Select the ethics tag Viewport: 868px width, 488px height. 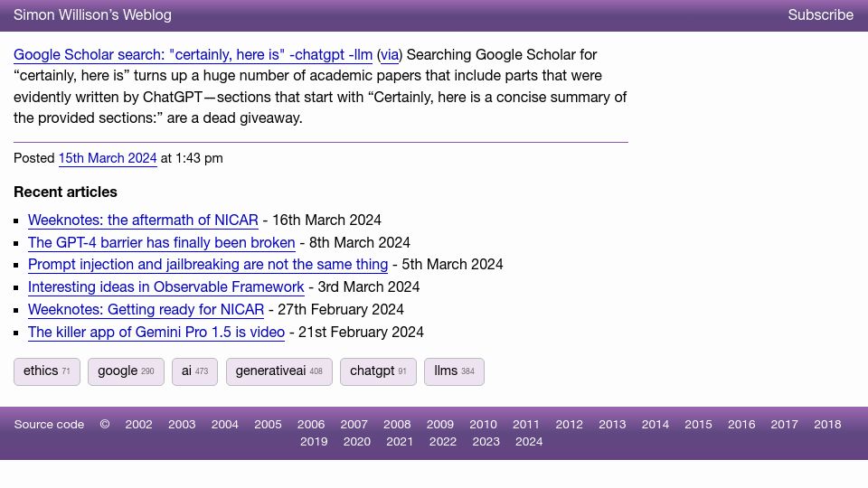pyautogui.click(x=47, y=371)
